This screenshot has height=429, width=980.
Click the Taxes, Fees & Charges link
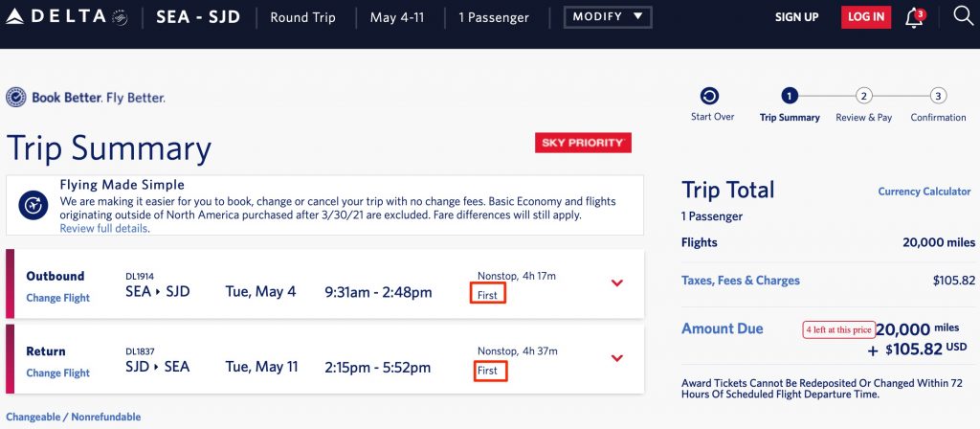[x=740, y=281]
